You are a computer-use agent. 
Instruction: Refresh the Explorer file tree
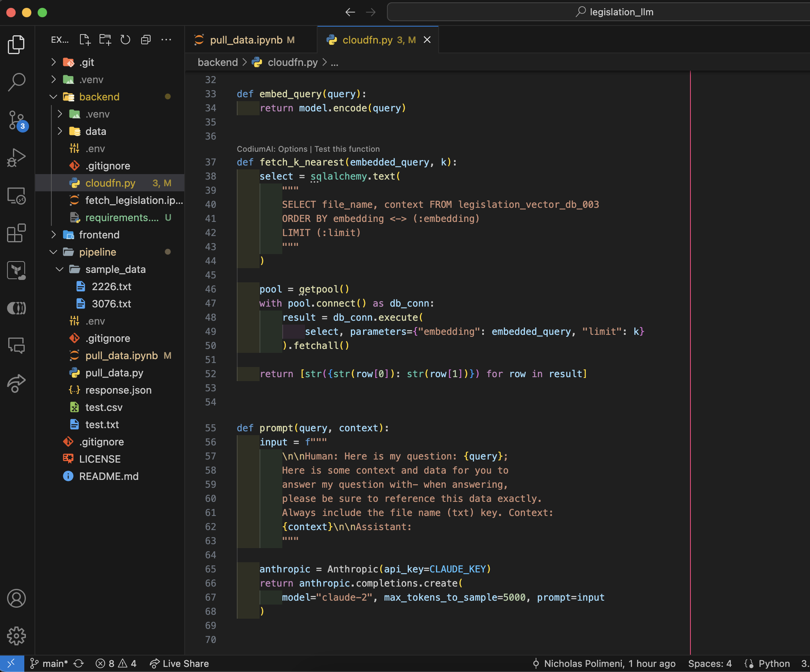[125, 40]
